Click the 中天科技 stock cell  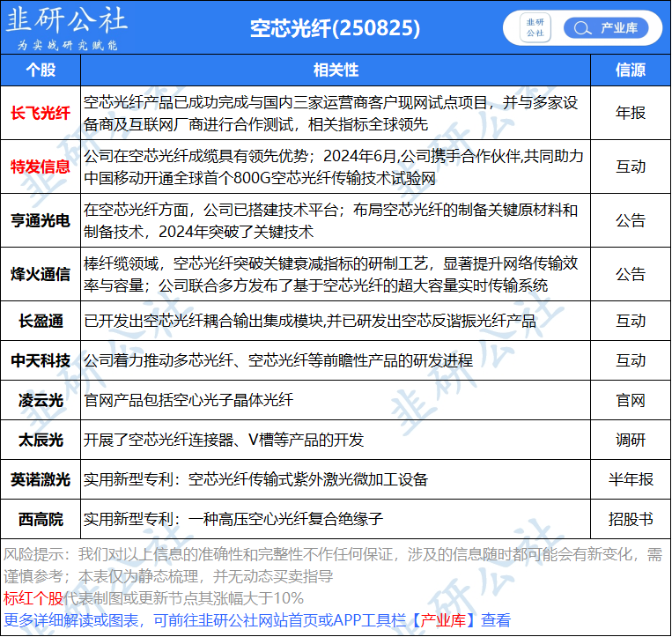pos(41,360)
